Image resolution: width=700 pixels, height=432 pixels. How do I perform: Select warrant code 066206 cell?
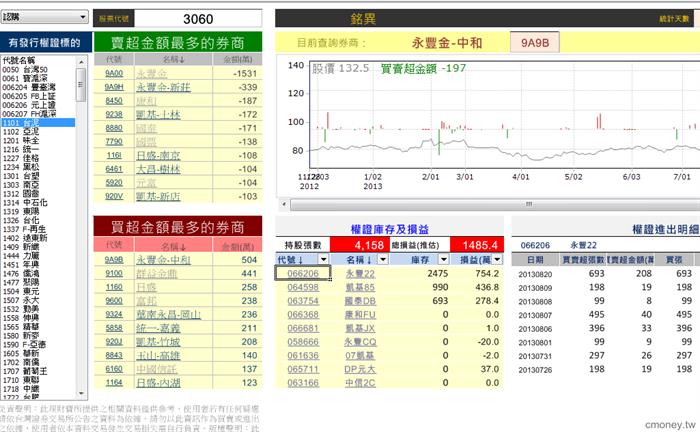pos(303,273)
